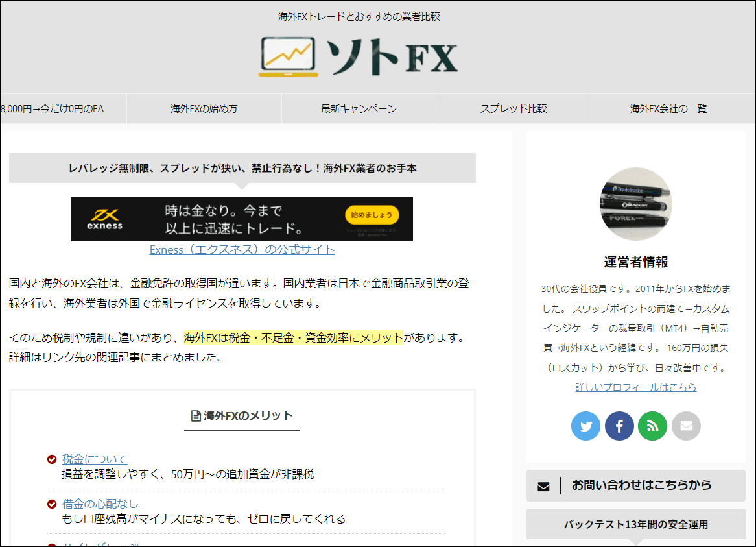Click the お問い合わせはこちらから button
This screenshot has height=547, width=756.
641,485
